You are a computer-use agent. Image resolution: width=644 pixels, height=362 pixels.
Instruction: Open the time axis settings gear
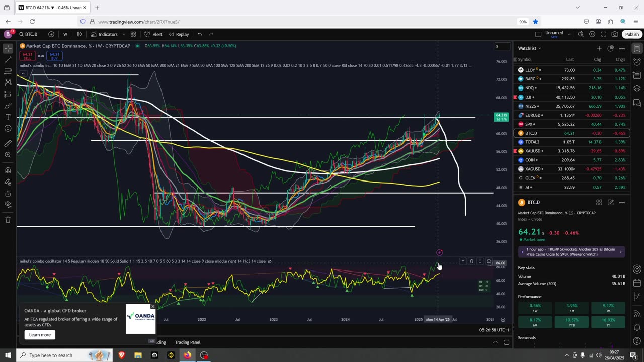503,320
